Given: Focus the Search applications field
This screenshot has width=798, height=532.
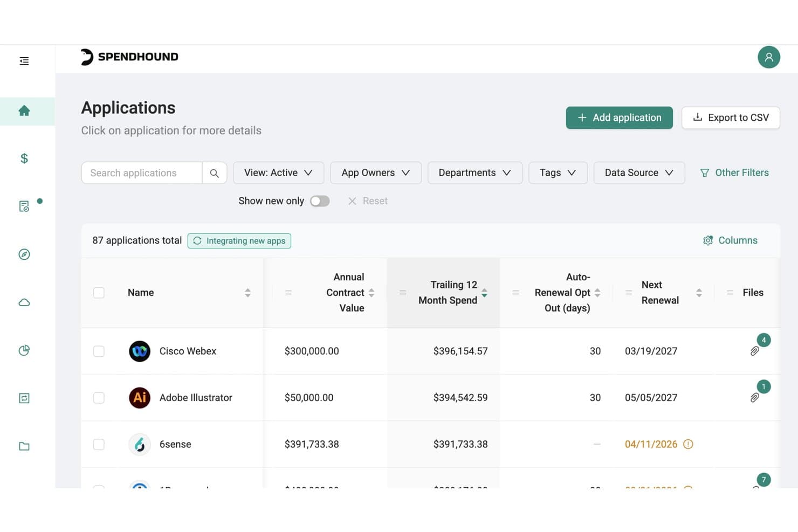Looking at the screenshot, I should tap(142, 173).
